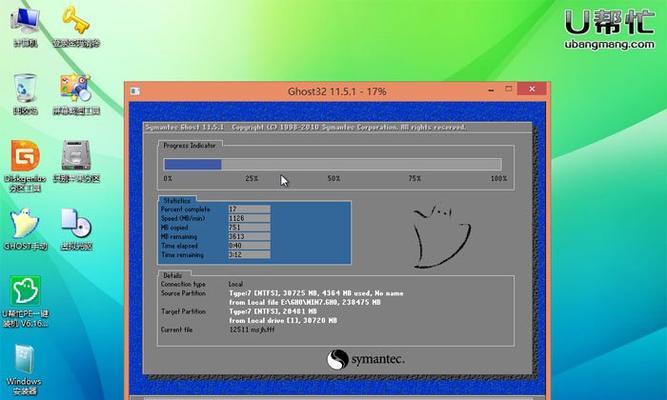Screen dimensions: 667x400
Task: Click the Current file name value
Action: 251,330
